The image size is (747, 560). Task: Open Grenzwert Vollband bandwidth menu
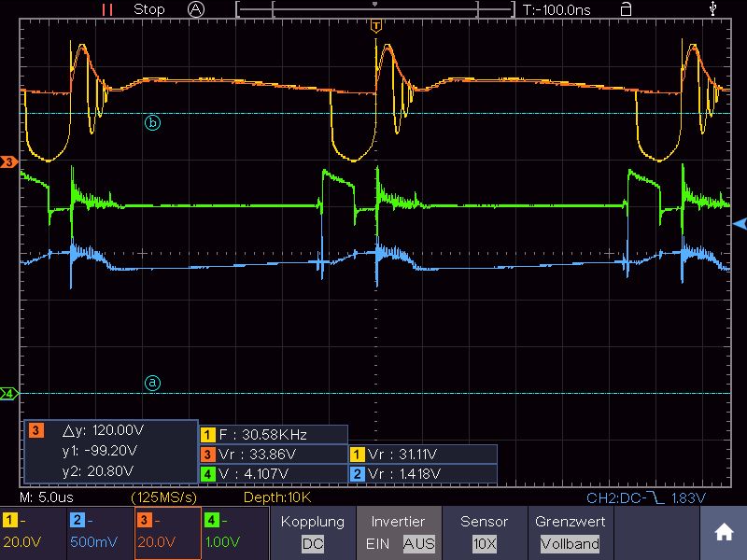[571, 533]
